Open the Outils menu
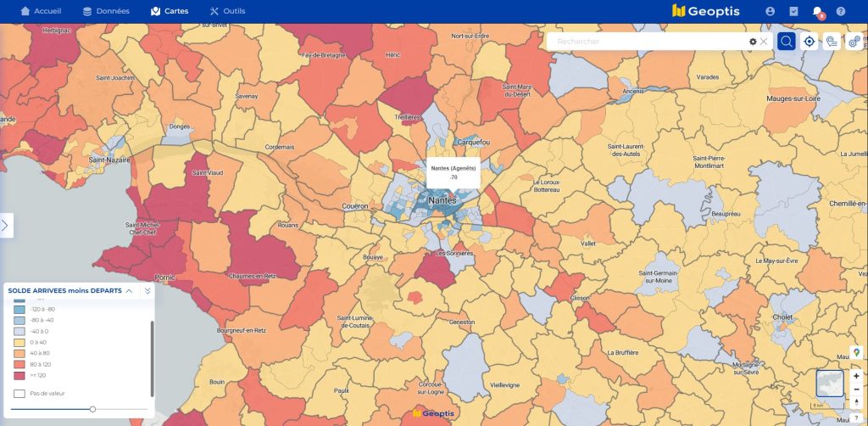868x426 pixels. 227,12
